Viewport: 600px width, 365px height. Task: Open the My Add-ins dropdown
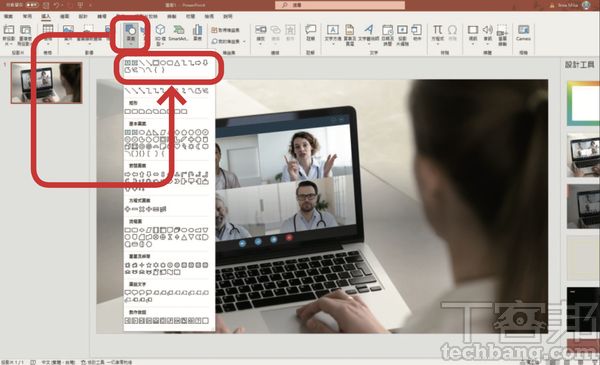pyautogui.click(x=228, y=41)
